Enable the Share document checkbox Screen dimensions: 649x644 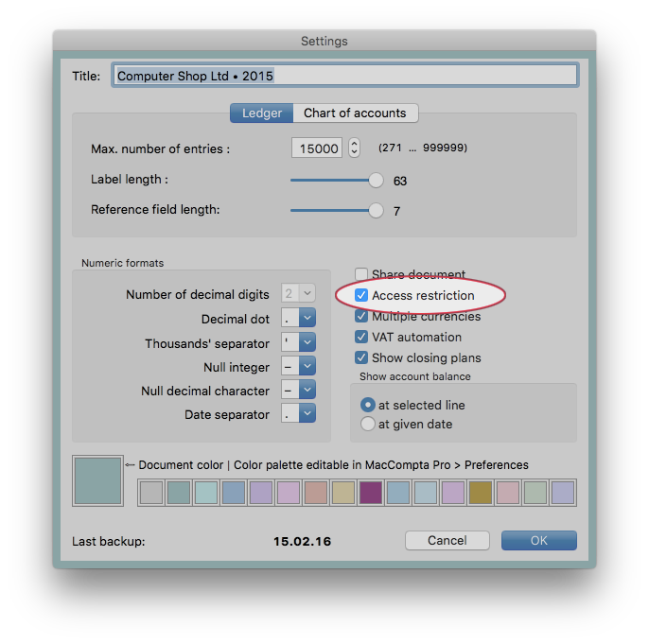click(361, 274)
